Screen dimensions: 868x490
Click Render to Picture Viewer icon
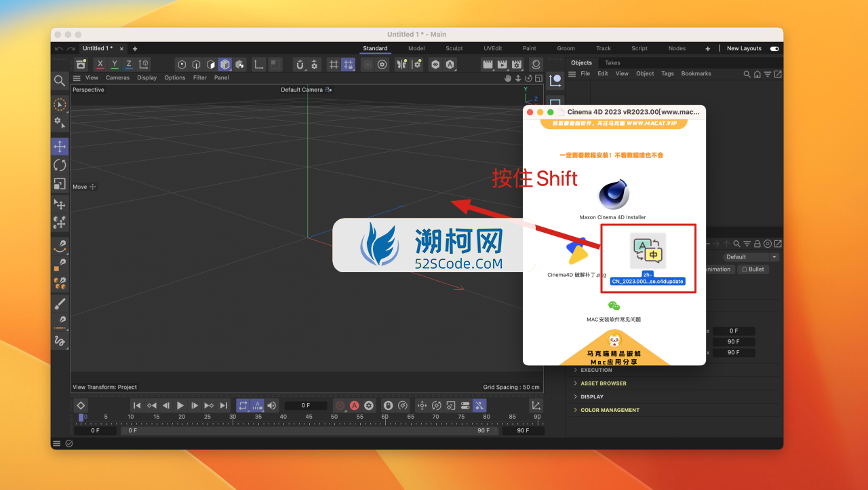click(502, 64)
